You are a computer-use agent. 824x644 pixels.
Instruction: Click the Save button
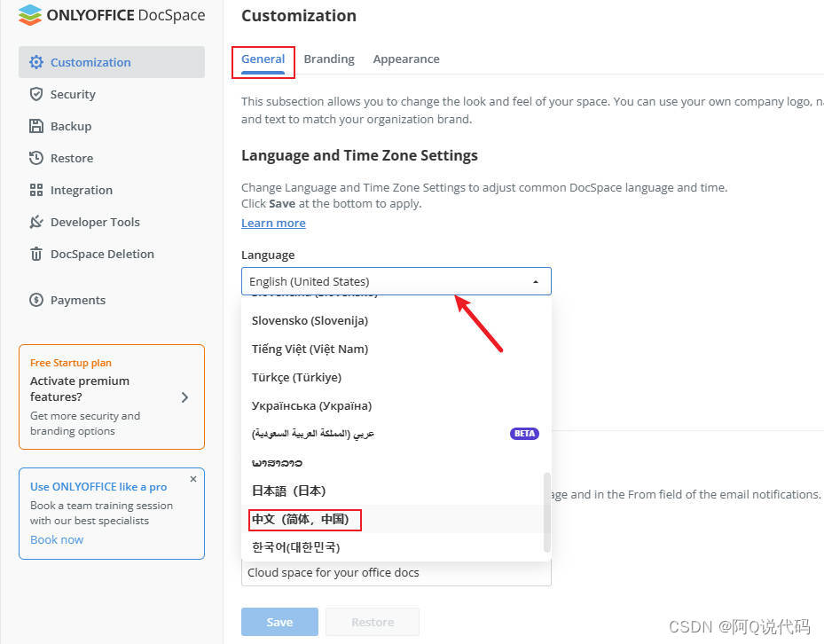[x=279, y=622]
